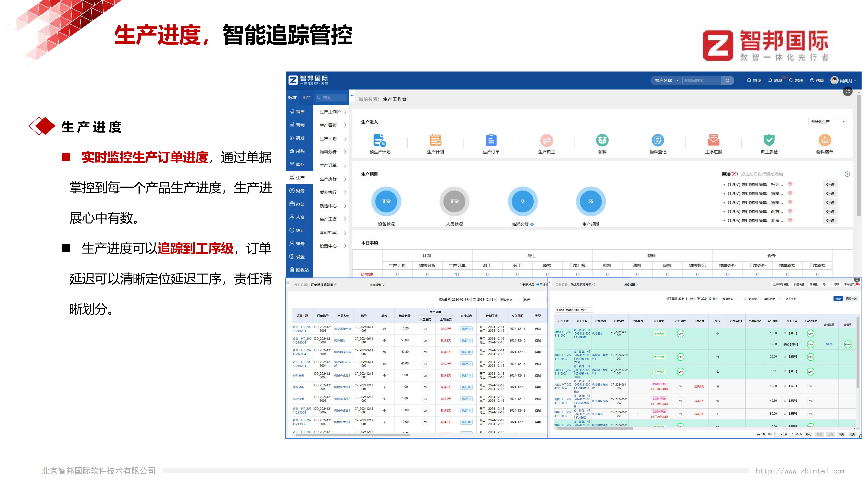Viewport: 868px width, 488px height.
Task: Open the 预计划生产 dropdown
Action: click(x=829, y=122)
